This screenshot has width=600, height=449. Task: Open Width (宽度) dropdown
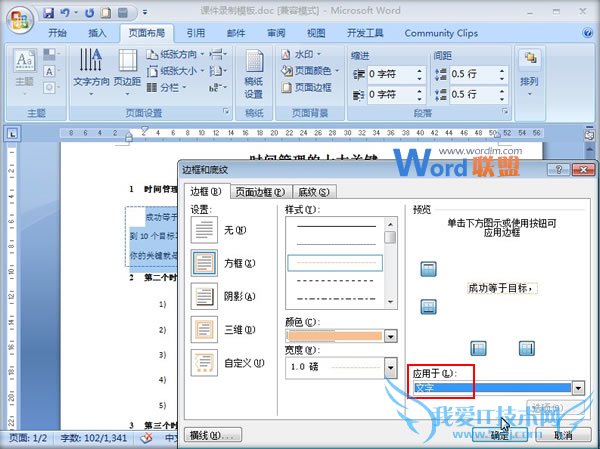tap(391, 367)
